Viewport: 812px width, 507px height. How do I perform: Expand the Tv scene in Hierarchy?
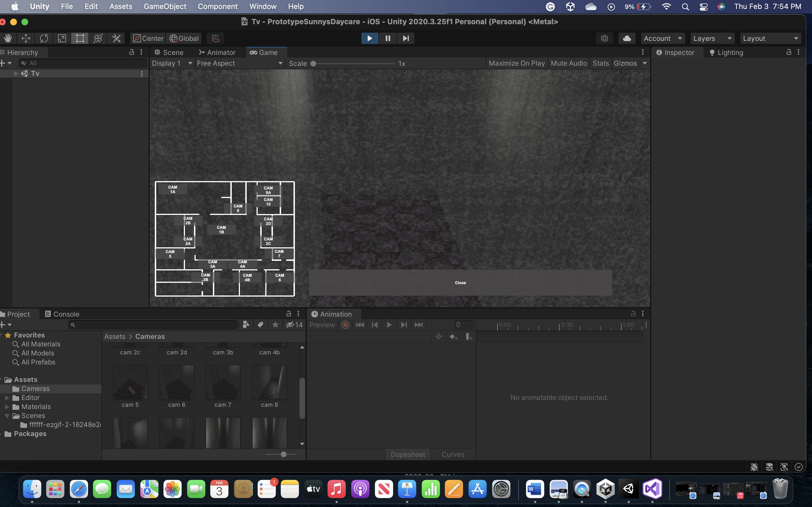(x=16, y=74)
